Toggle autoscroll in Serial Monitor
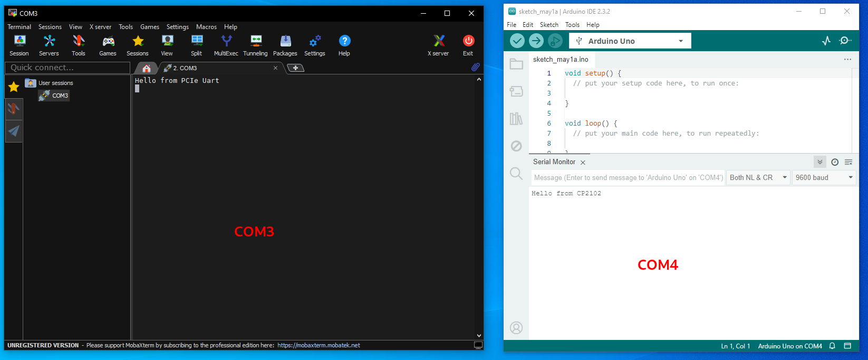The width and height of the screenshot is (868, 360). [x=819, y=162]
